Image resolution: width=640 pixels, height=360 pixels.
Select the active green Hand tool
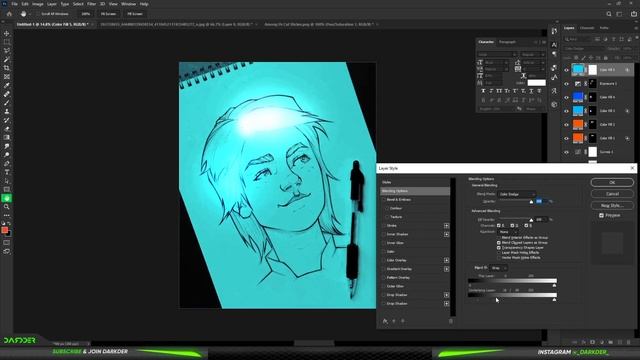point(7,198)
